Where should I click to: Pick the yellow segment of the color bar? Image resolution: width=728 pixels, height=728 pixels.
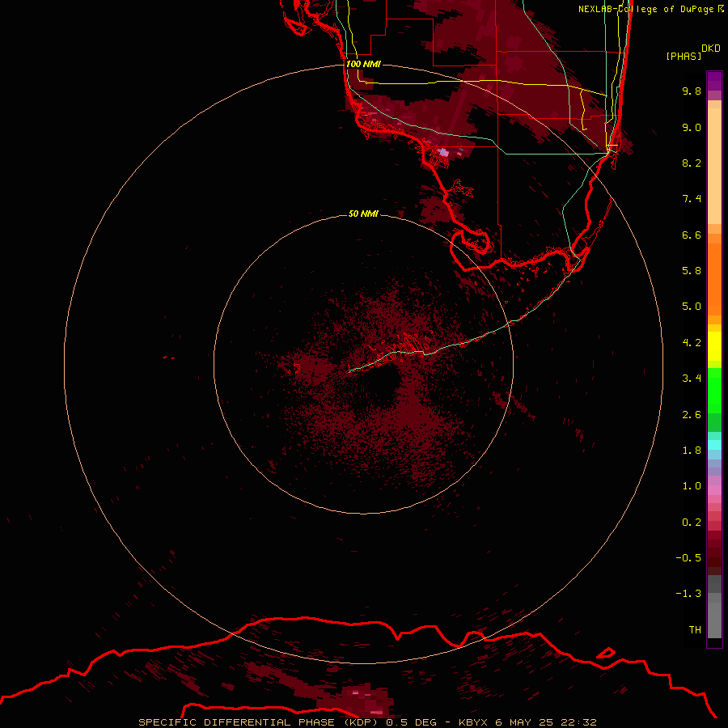pyautogui.click(x=714, y=346)
